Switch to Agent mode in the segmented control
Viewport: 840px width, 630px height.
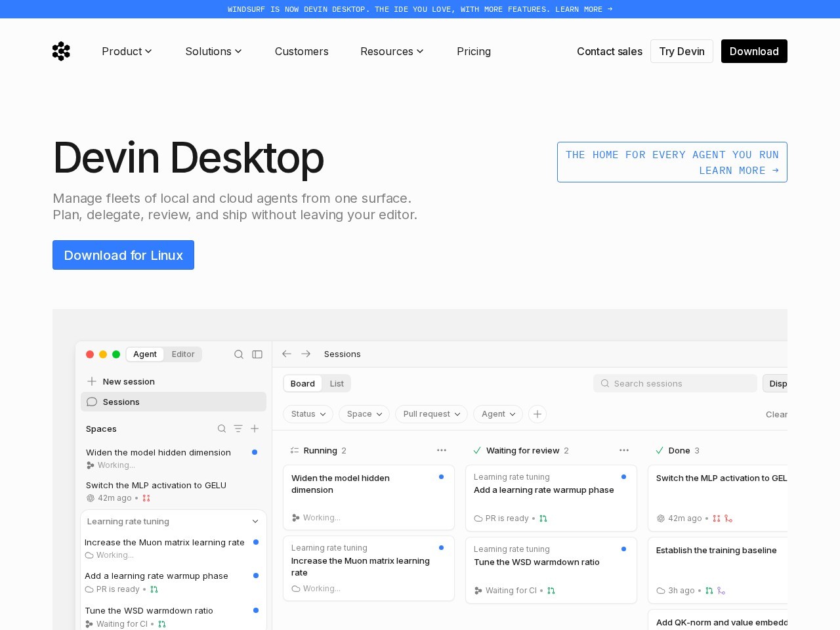[145, 354]
